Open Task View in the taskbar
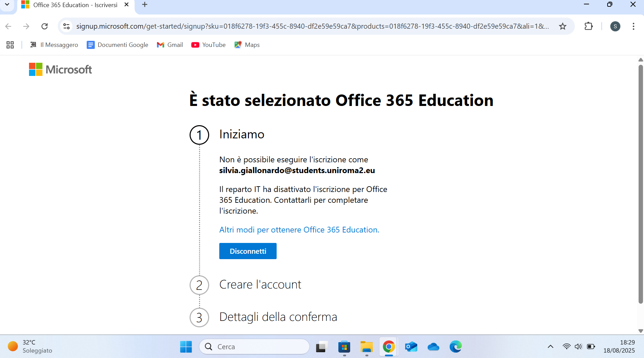The width and height of the screenshot is (644, 358). pos(322,347)
